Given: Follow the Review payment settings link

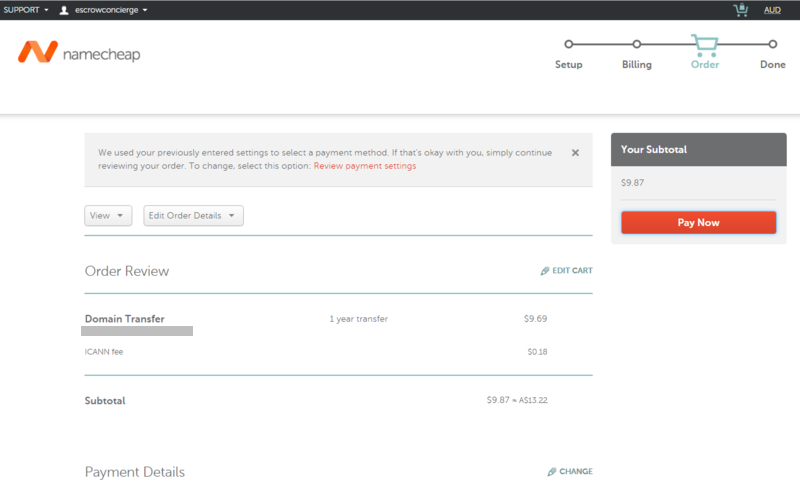Looking at the screenshot, I should (x=364, y=167).
